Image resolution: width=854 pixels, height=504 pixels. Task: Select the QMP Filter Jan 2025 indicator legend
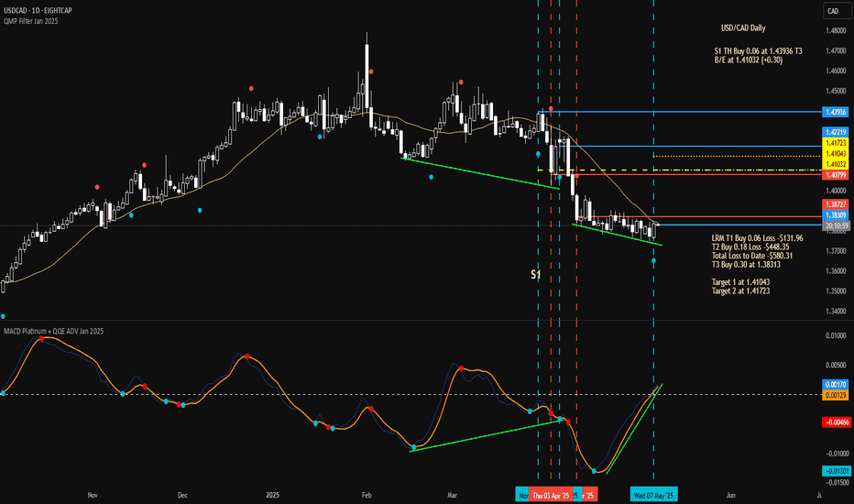tap(30, 21)
